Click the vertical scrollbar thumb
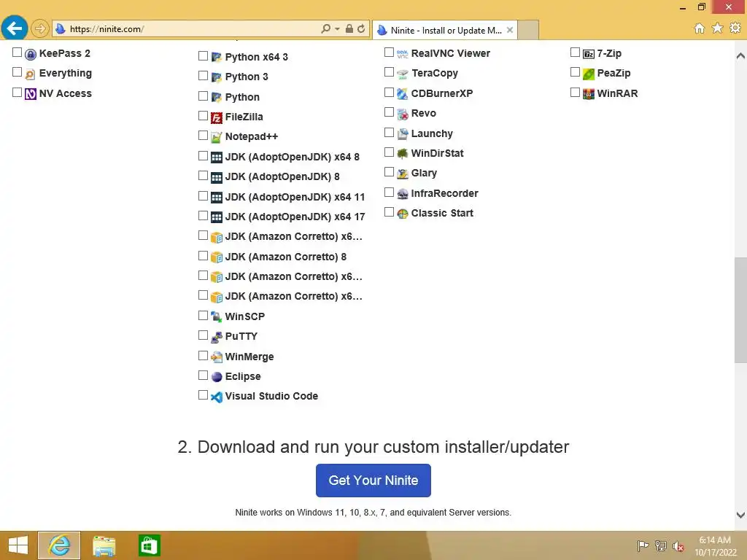The image size is (747, 560). pos(740,310)
